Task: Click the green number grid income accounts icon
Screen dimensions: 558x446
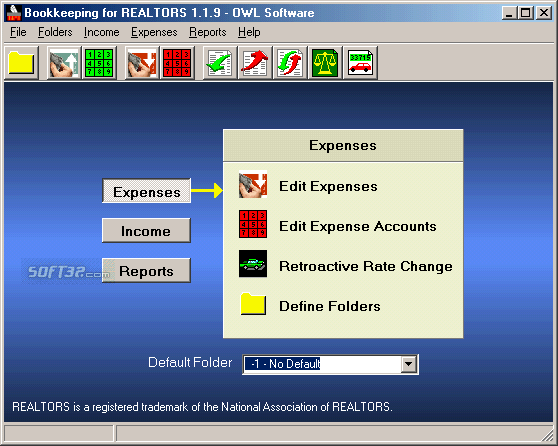Action: (99, 63)
